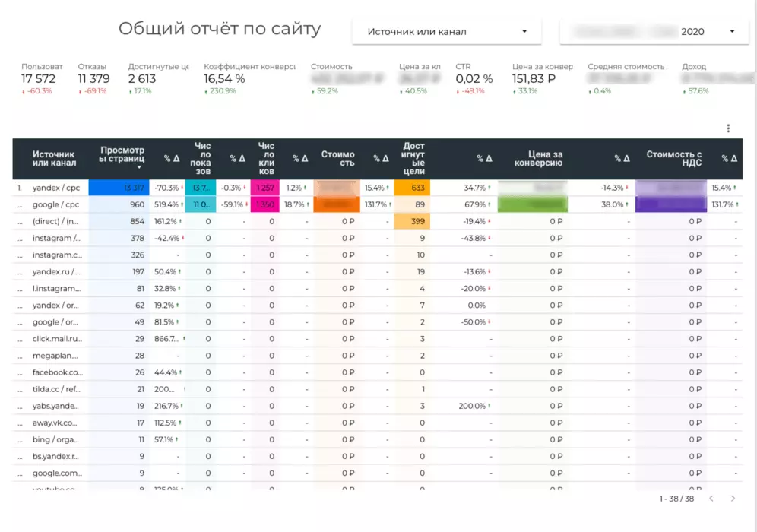Click dropdown arrow beside date range 2020
757x532 pixels.
tap(732, 32)
